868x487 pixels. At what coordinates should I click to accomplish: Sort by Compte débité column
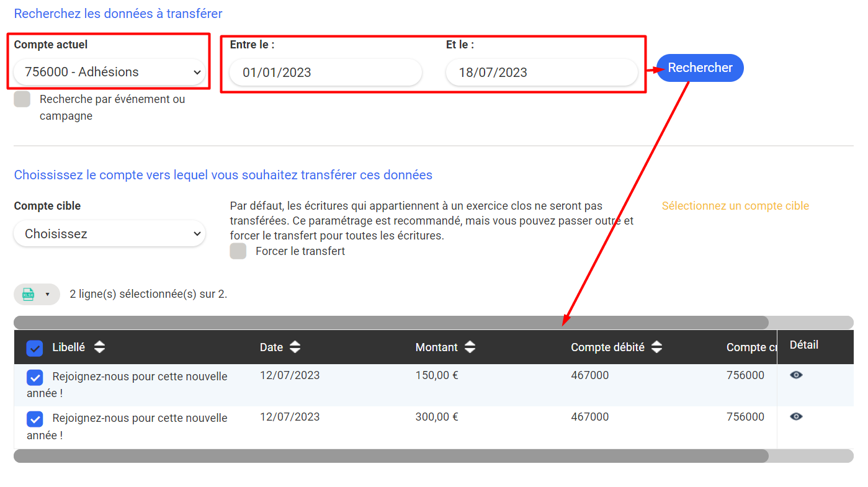656,347
